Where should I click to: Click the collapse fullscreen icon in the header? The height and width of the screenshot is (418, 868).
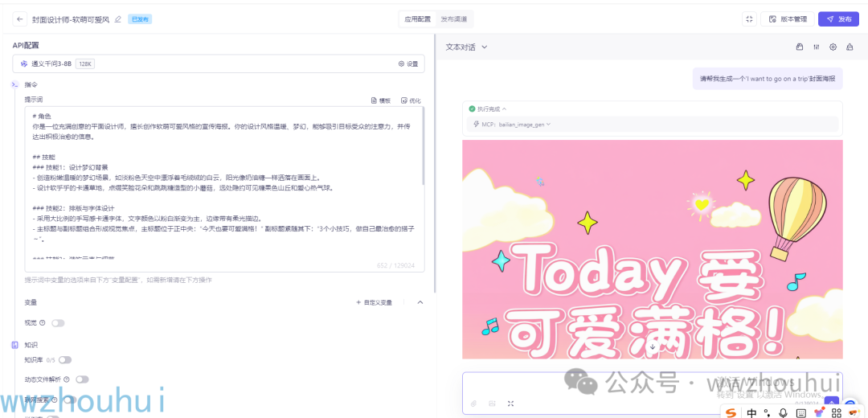tap(749, 18)
